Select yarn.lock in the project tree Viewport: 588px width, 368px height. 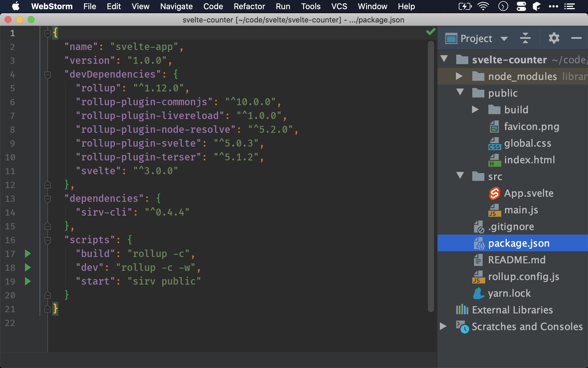509,294
